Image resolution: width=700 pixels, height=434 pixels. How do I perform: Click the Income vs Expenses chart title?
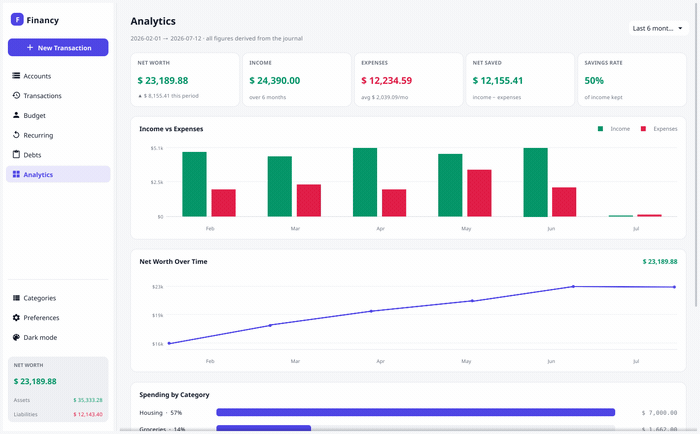(x=171, y=129)
